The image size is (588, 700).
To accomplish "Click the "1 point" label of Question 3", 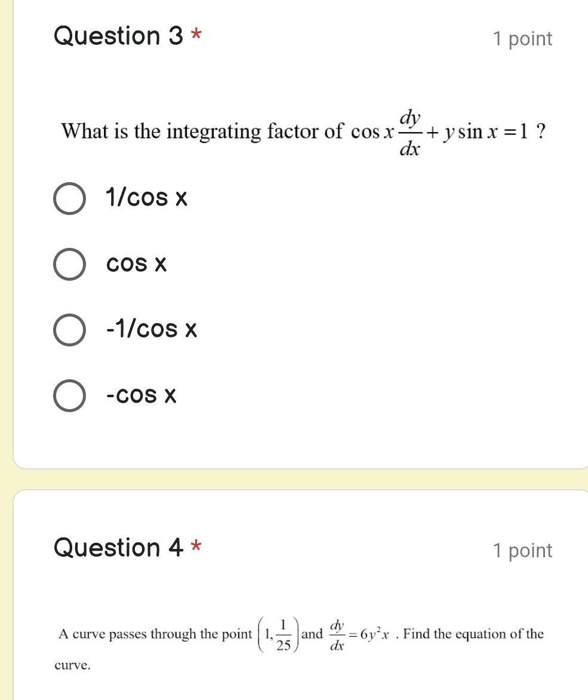I will 523,39.
